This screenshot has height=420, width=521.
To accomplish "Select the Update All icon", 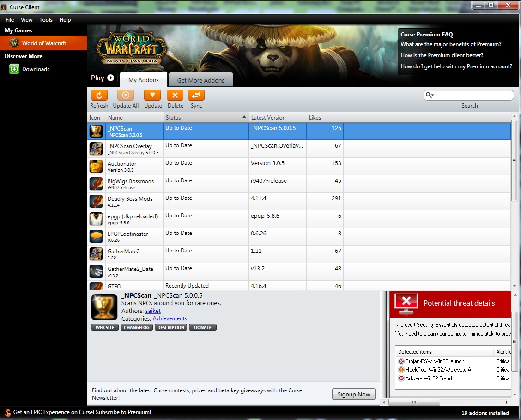I will pyautogui.click(x=125, y=96).
